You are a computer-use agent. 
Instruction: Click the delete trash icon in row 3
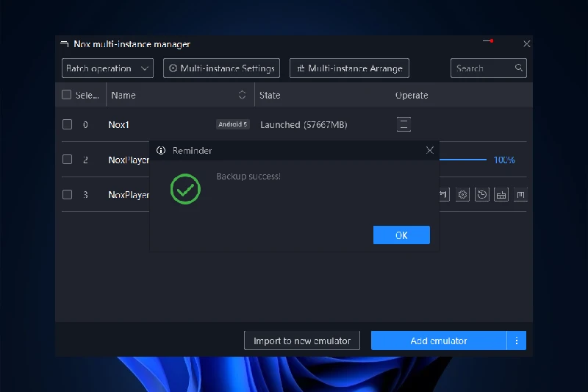[x=520, y=195]
